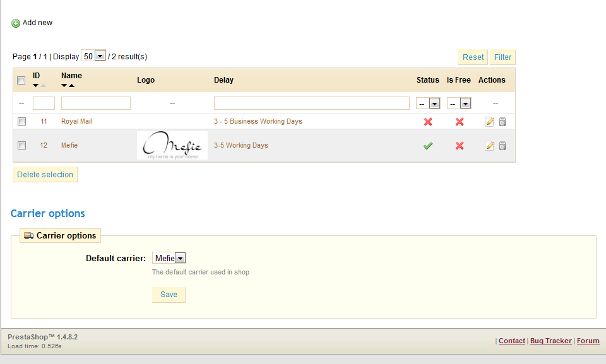The width and height of the screenshot is (606, 364).
Task: Focus the ID filter input field
Action: click(x=44, y=103)
